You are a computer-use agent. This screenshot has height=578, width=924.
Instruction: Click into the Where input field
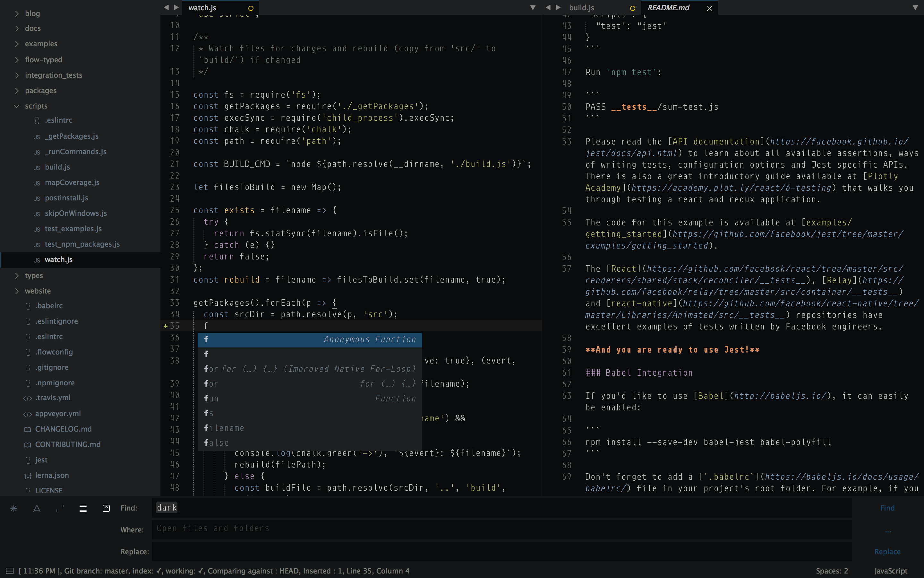click(x=502, y=529)
